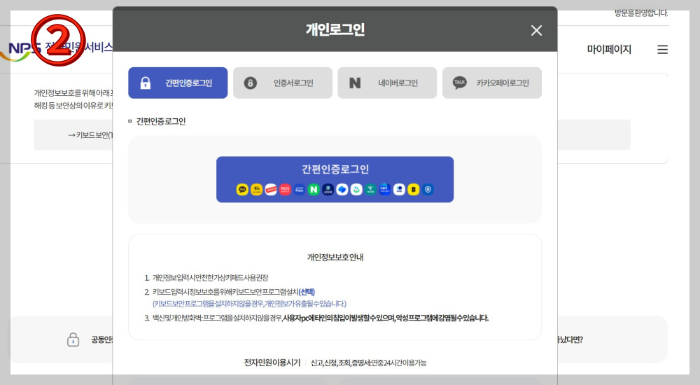Open the hamburger menu in the background page
Viewport: 700px width, 385px height.
pos(662,49)
